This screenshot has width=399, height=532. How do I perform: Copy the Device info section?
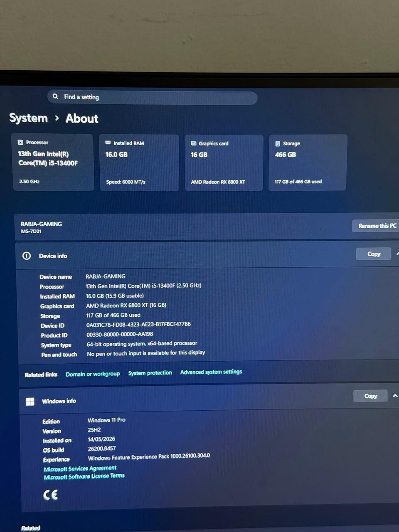(x=374, y=254)
